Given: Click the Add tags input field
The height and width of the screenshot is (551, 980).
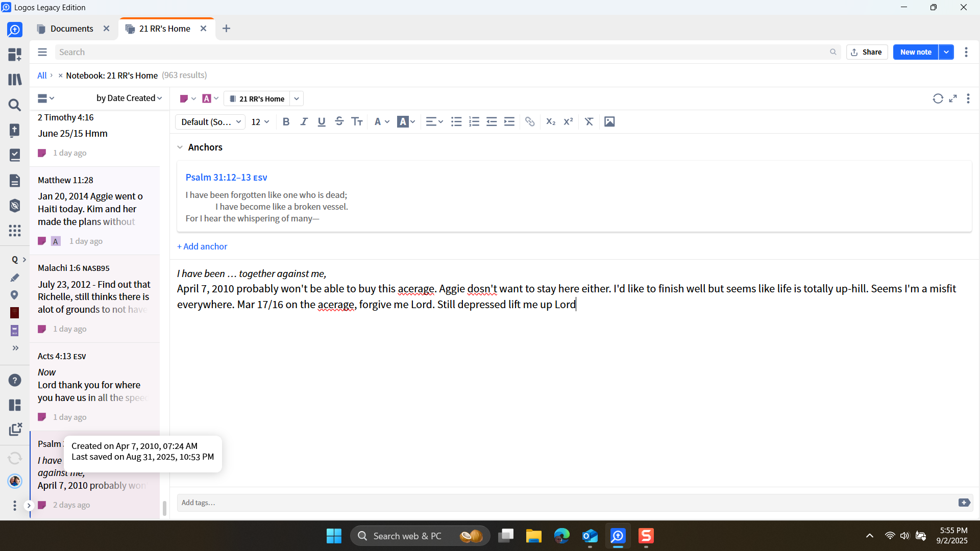Looking at the screenshot, I should (x=561, y=503).
